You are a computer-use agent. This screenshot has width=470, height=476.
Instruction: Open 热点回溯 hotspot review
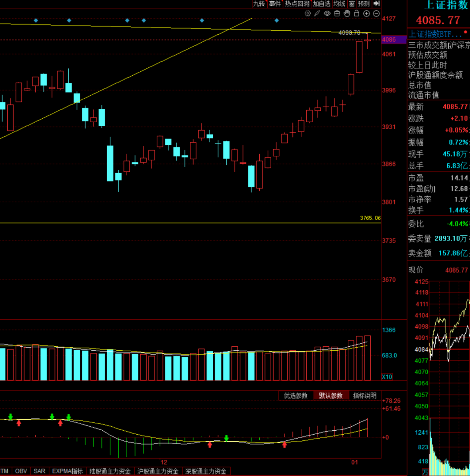(297, 3)
